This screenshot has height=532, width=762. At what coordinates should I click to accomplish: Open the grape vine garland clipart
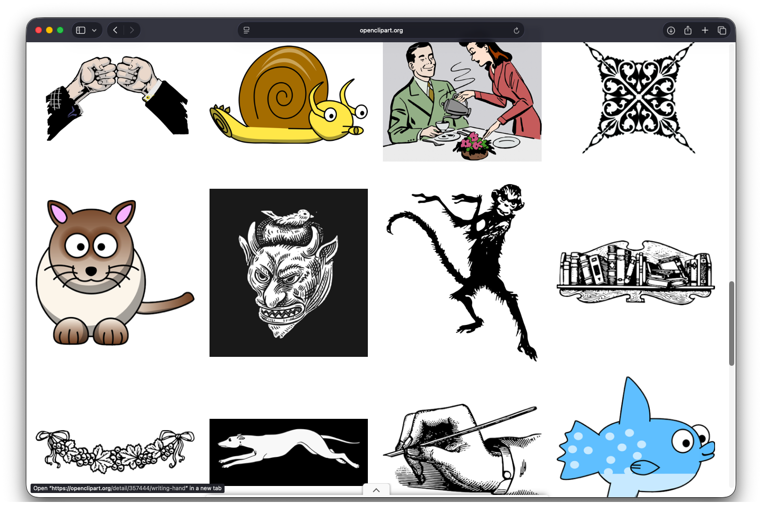115,451
